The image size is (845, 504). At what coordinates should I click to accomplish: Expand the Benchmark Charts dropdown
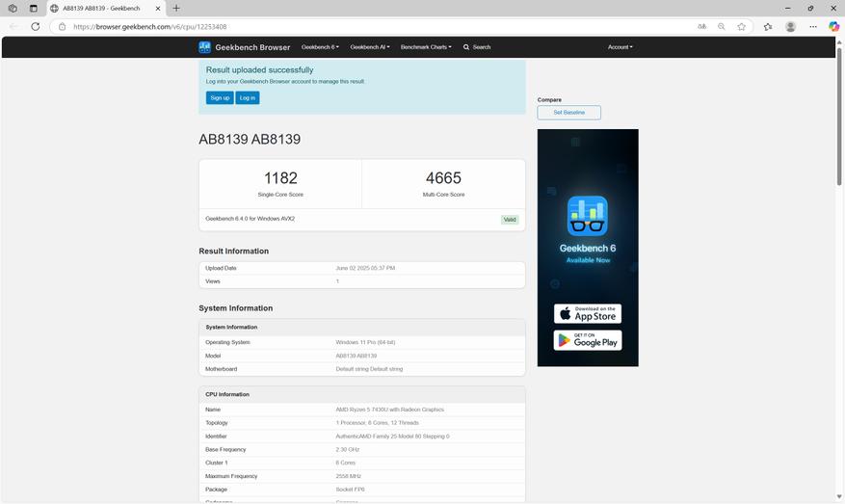tap(426, 47)
